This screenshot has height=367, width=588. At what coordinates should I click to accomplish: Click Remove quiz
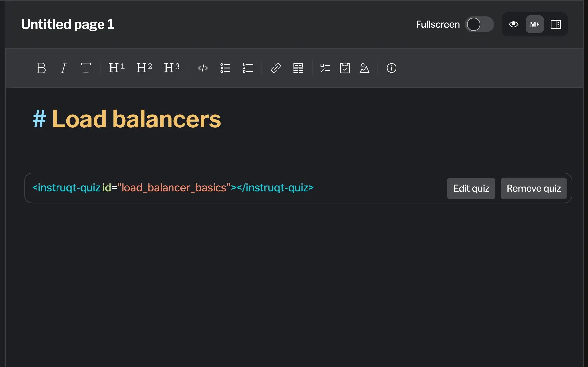(x=533, y=188)
